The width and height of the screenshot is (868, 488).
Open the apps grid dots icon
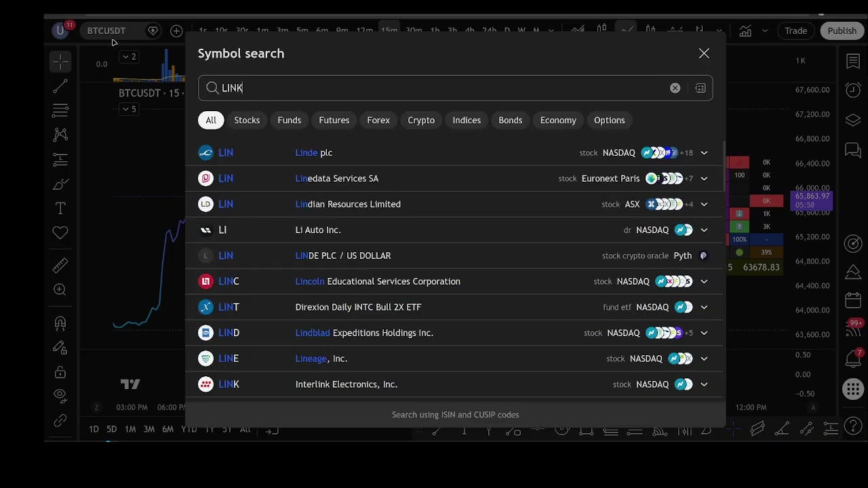[853, 389]
